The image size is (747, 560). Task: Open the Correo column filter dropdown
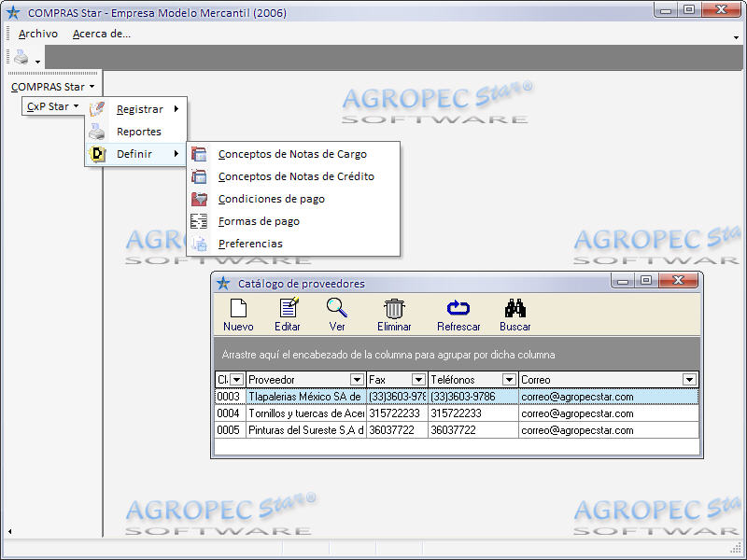689,380
